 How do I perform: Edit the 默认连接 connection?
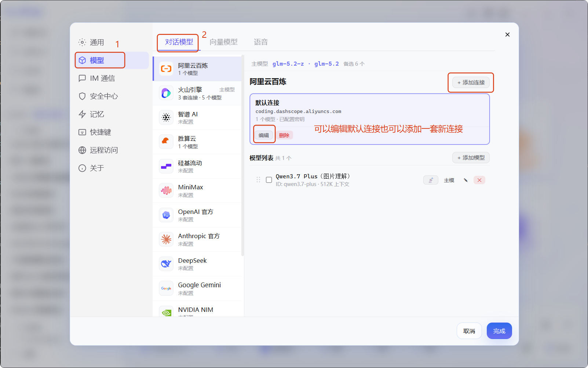click(x=264, y=135)
